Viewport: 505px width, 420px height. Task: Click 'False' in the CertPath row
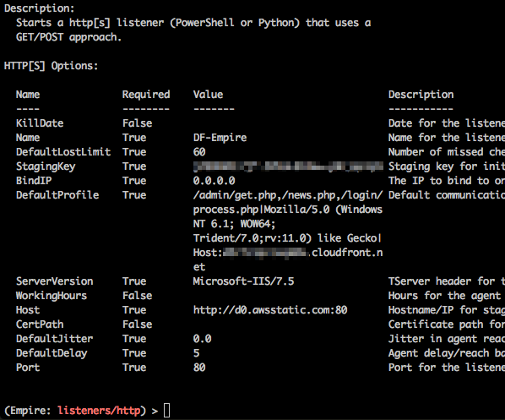click(x=137, y=325)
